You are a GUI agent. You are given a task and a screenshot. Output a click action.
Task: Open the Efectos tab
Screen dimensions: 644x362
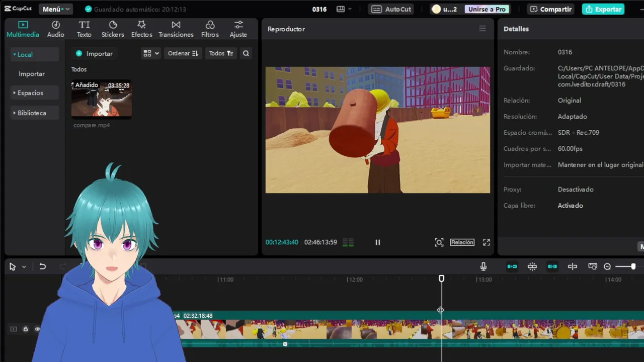point(141,29)
